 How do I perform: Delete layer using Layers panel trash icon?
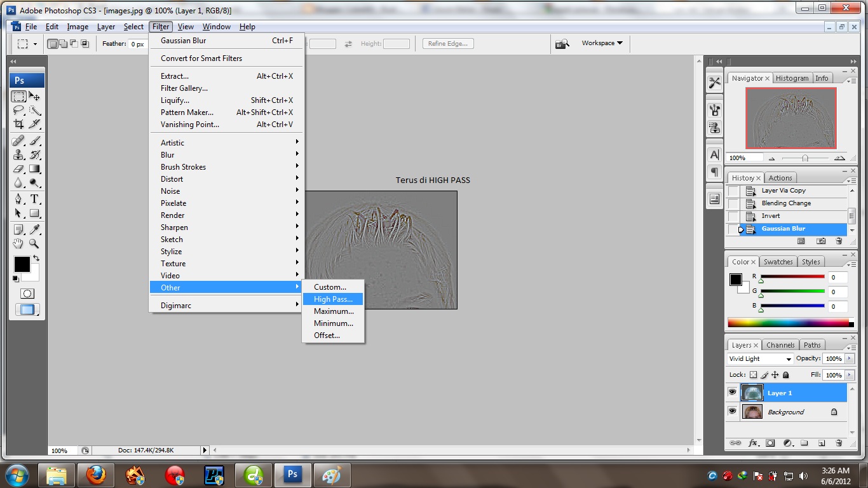pyautogui.click(x=839, y=443)
